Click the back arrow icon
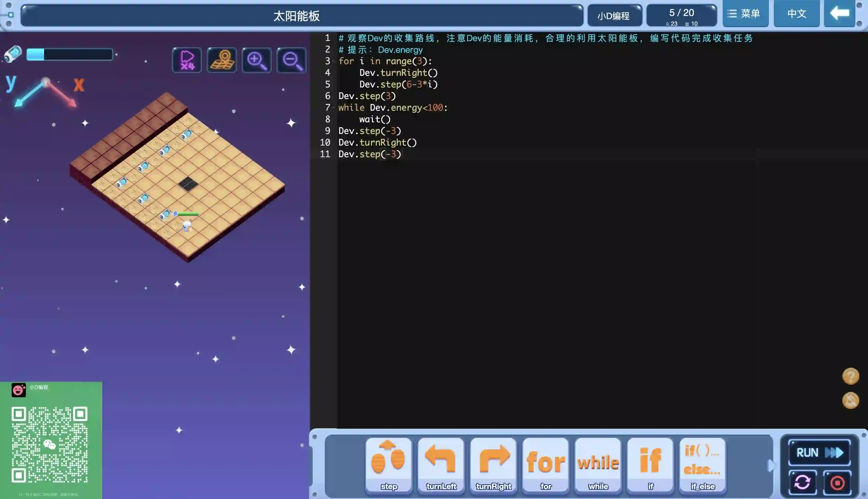The image size is (868, 499). (x=839, y=14)
